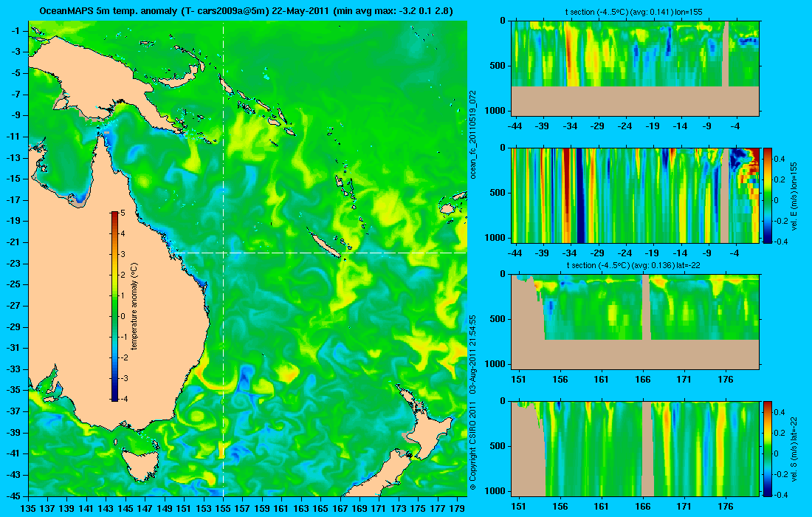Click color bar value 5 on the map legend
The height and width of the screenshot is (517, 812).
point(123,213)
